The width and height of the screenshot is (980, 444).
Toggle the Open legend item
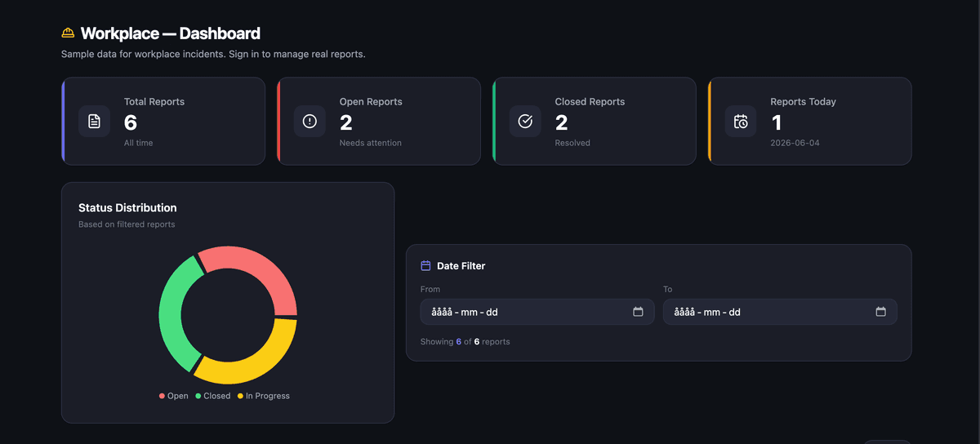click(173, 396)
